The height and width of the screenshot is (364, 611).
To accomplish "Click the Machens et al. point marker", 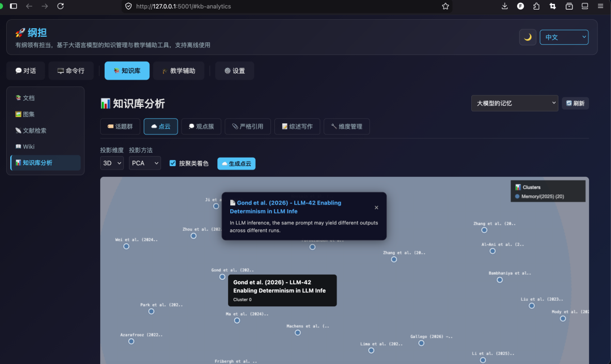I will coord(298,332).
